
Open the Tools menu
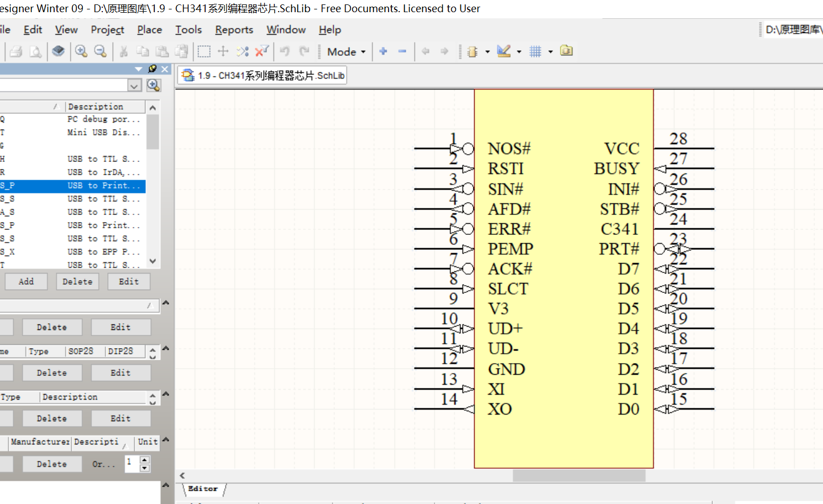[188, 30]
